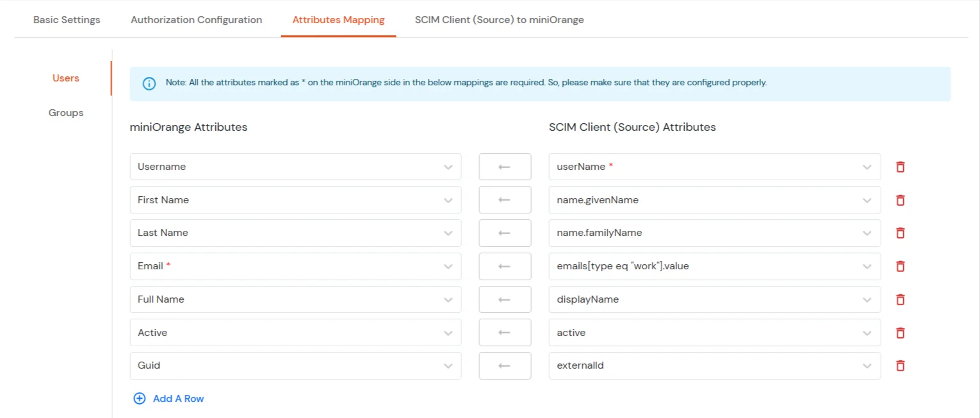Click the arrow between Username and userName
Image resolution: width=980 pixels, height=418 pixels.
tap(505, 166)
